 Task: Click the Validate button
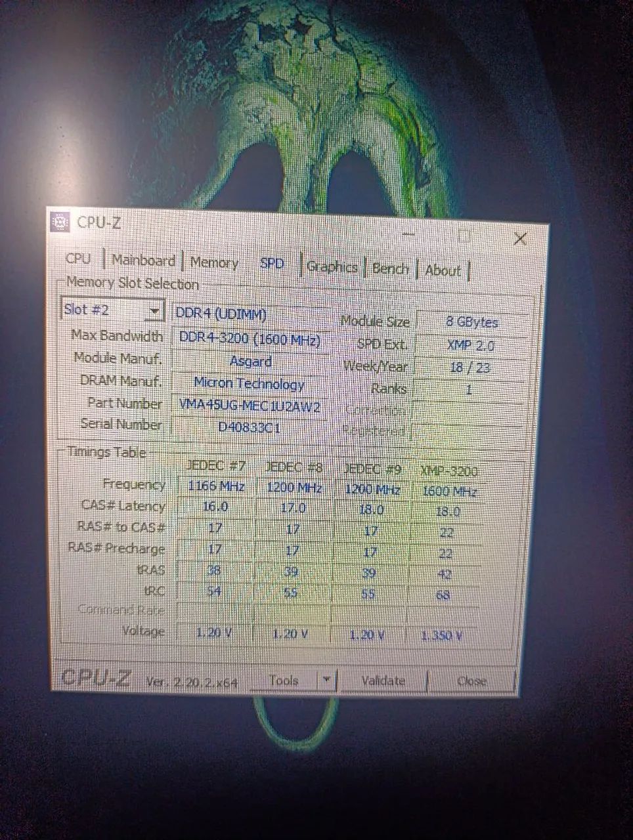[383, 681]
